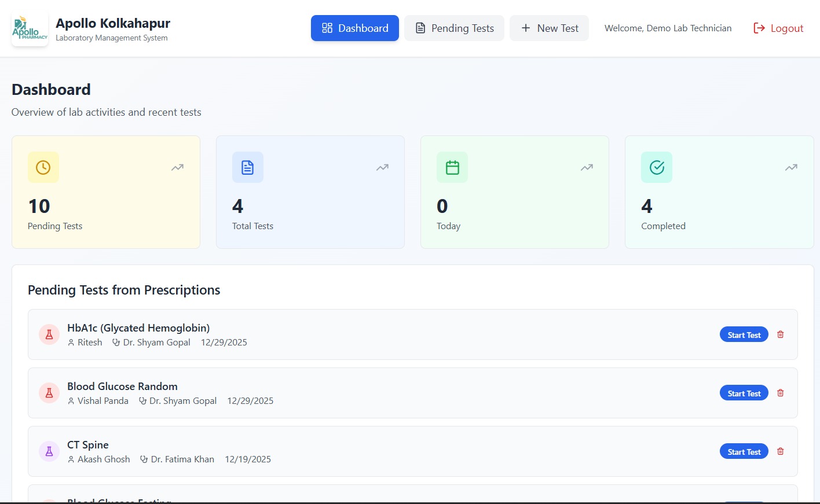Switch to the Pending Tests tab
This screenshot has width=820, height=504.
[454, 28]
